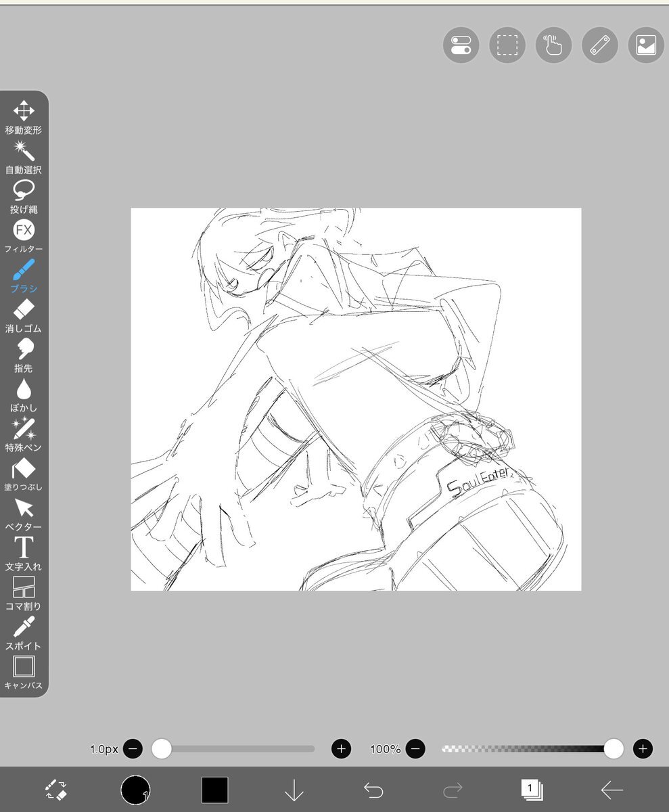
Task: Go back with the left arrow
Action: coord(612,790)
